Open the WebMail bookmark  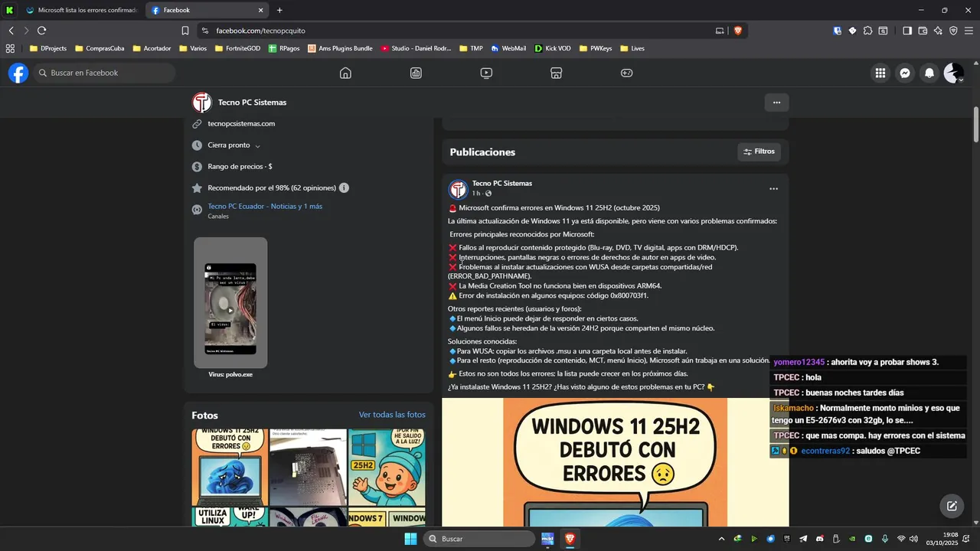[x=508, y=48]
